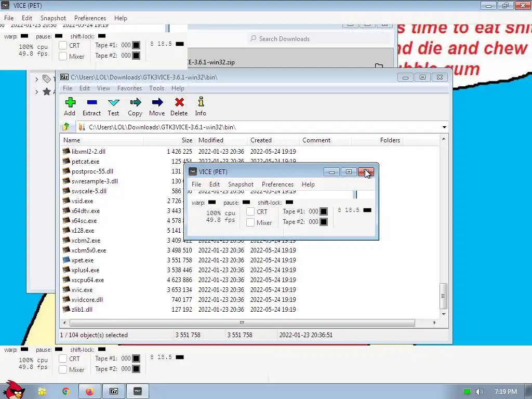Select the xpet.exe file icon

[x=66, y=260]
